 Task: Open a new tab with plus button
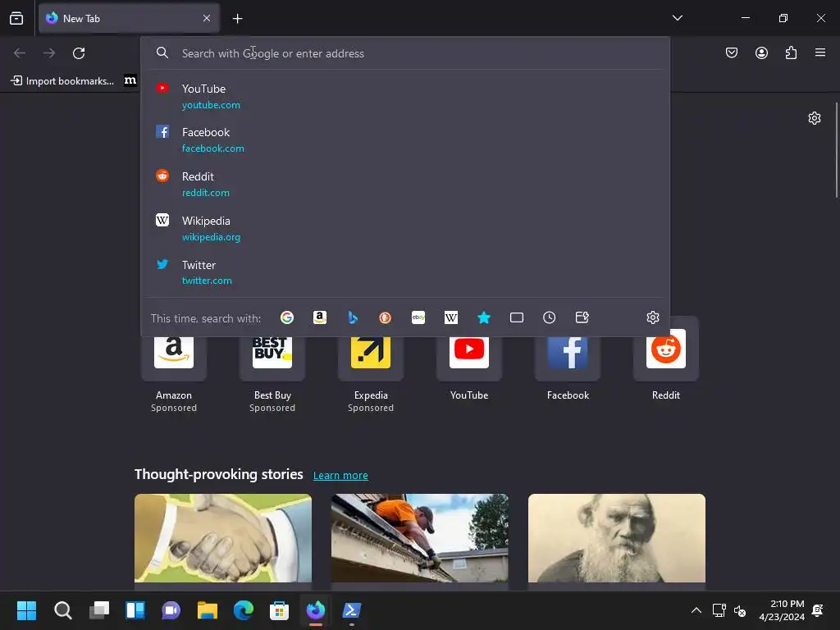click(x=237, y=19)
